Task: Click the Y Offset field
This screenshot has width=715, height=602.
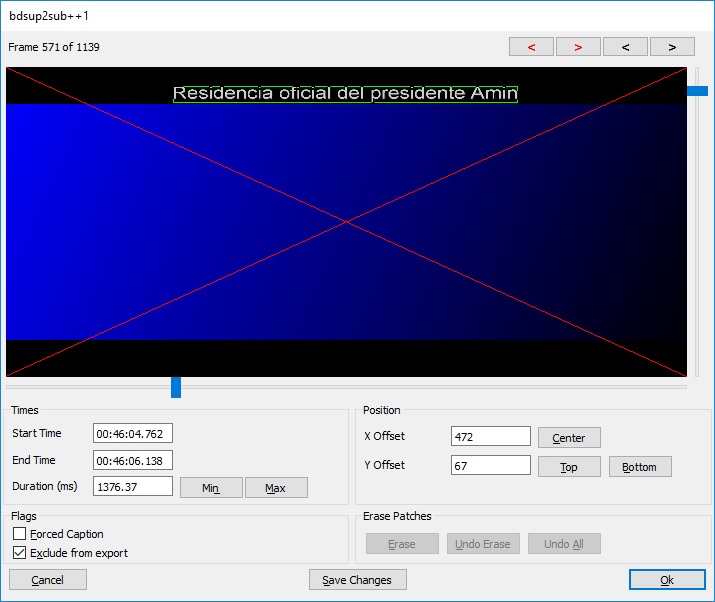Action: (x=491, y=465)
